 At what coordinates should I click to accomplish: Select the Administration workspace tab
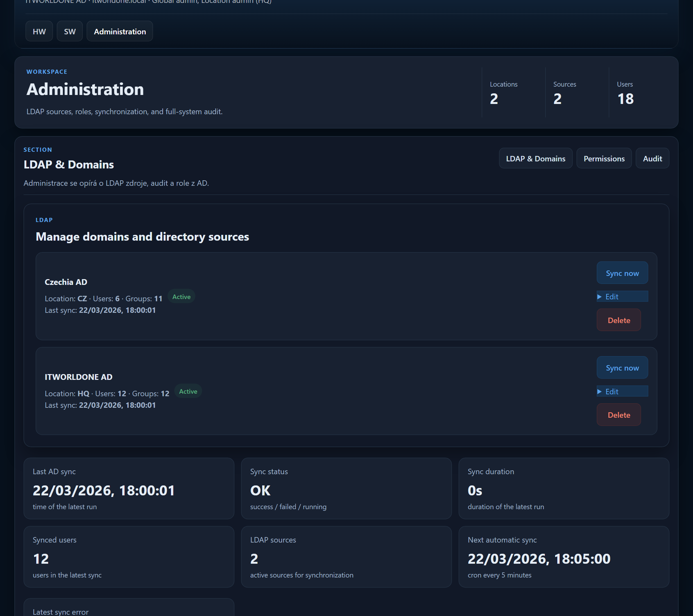[120, 31]
